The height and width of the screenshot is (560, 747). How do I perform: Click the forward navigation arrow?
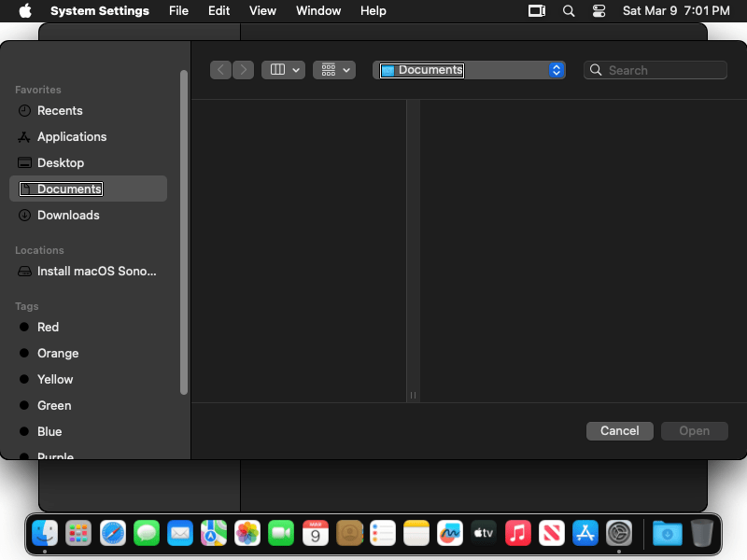click(243, 70)
